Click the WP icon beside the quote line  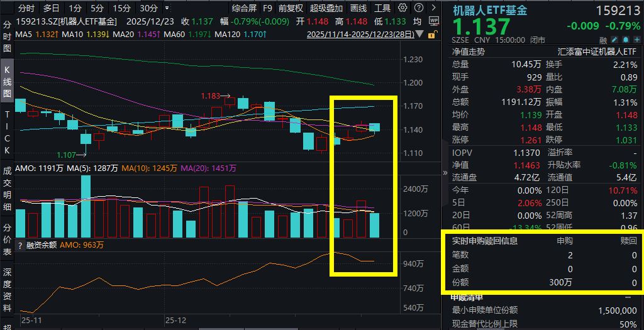(x=433, y=21)
